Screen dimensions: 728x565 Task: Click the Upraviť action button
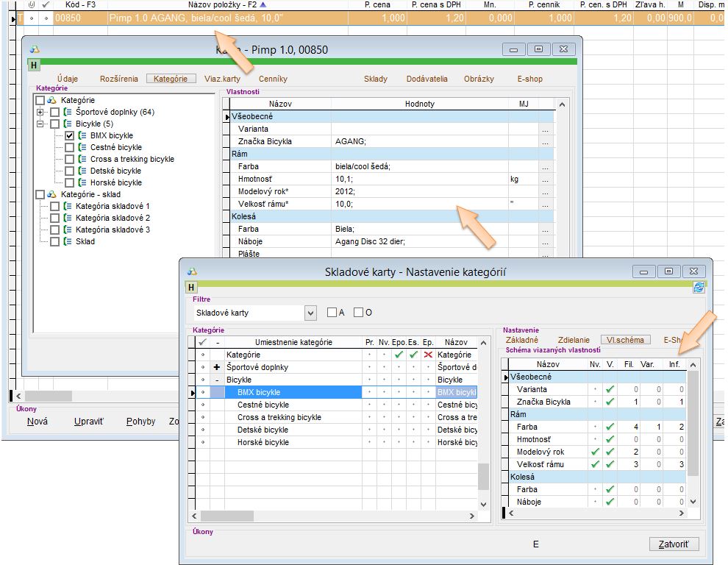coord(89,422)
